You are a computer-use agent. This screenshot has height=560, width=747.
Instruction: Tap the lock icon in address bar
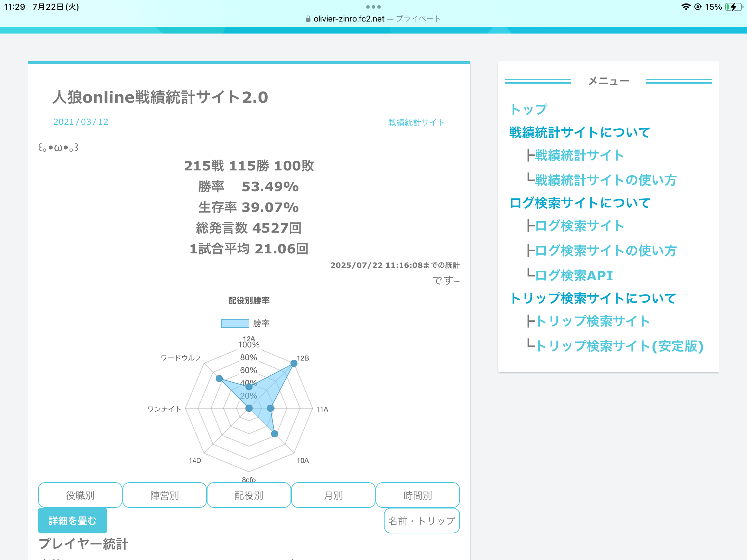point(308,19)
